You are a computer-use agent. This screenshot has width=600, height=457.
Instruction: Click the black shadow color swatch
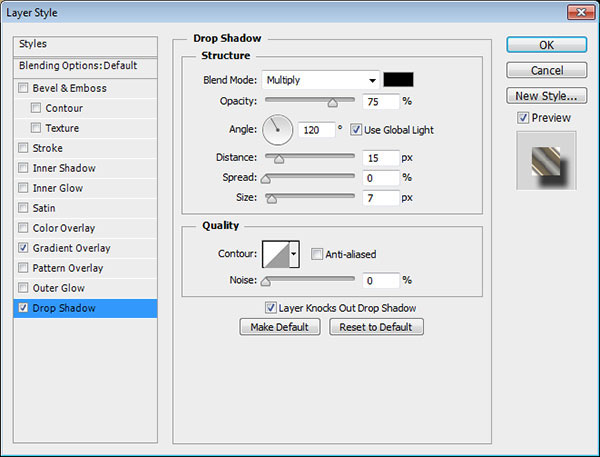coord(398,80)
